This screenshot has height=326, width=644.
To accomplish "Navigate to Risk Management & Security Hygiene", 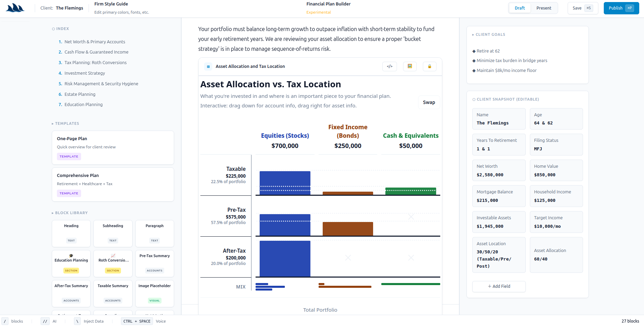I will [x=101, y=84].
